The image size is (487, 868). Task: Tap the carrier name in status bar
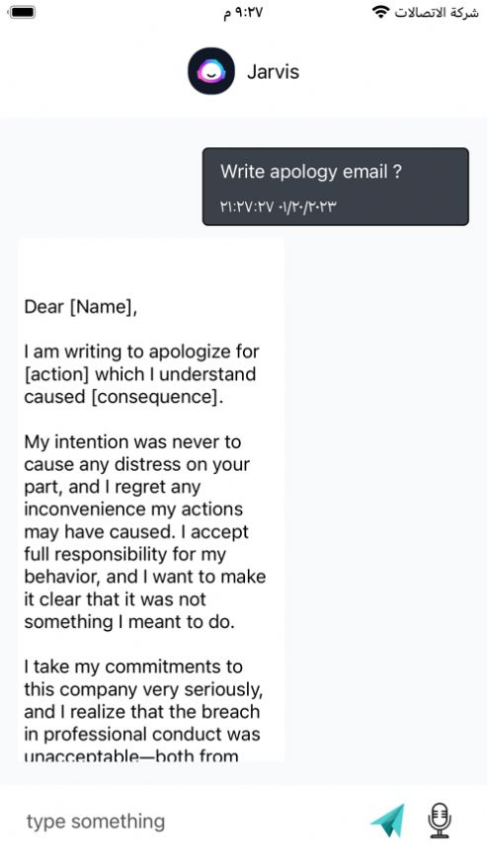click(x=437, y=12)
